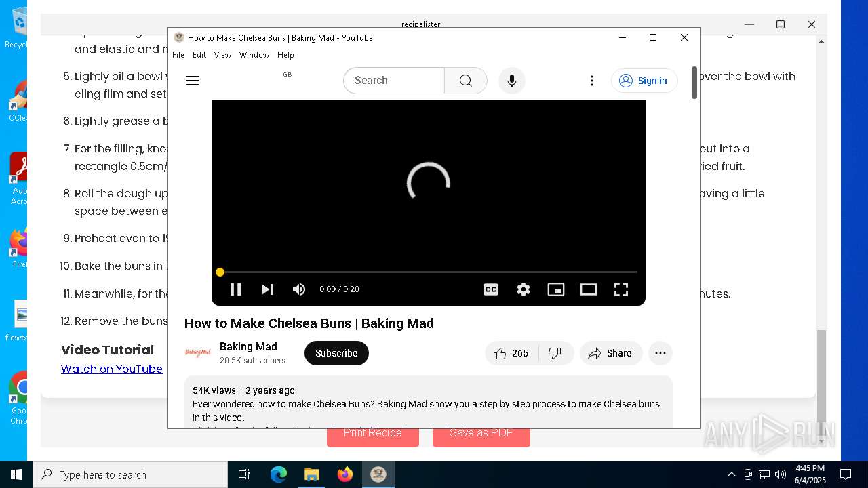Screen dimensions: 868x488
Task: Switch to miniplayer mode
Action: click(556, 289)
